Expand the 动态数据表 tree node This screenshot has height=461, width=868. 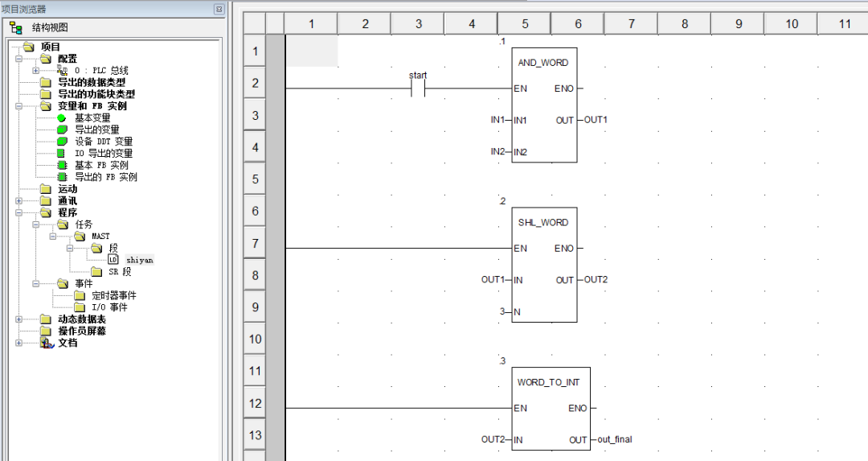(x=19, y=319)
